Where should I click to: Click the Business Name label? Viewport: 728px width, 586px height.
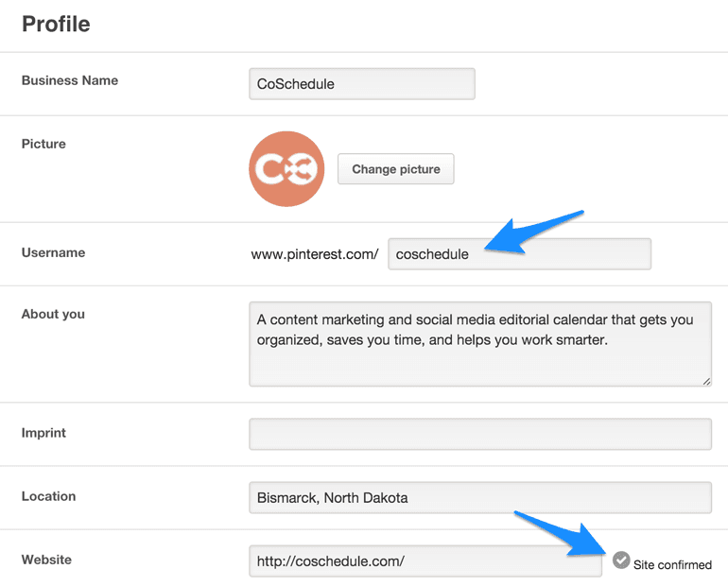70,80
